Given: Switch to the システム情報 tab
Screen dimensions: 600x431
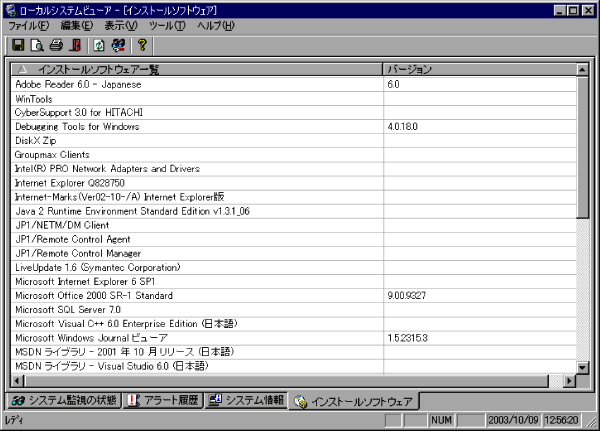Looking at the screenshot, I should point(246,400).
